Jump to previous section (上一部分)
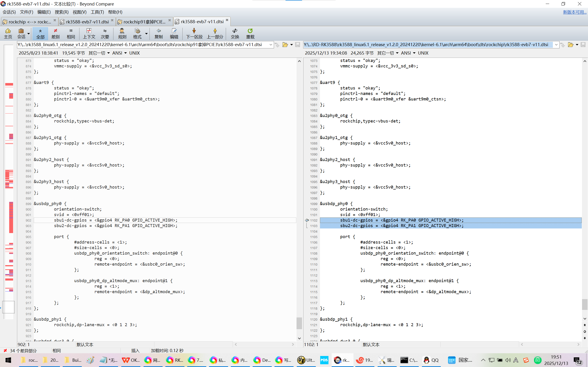 215,33
